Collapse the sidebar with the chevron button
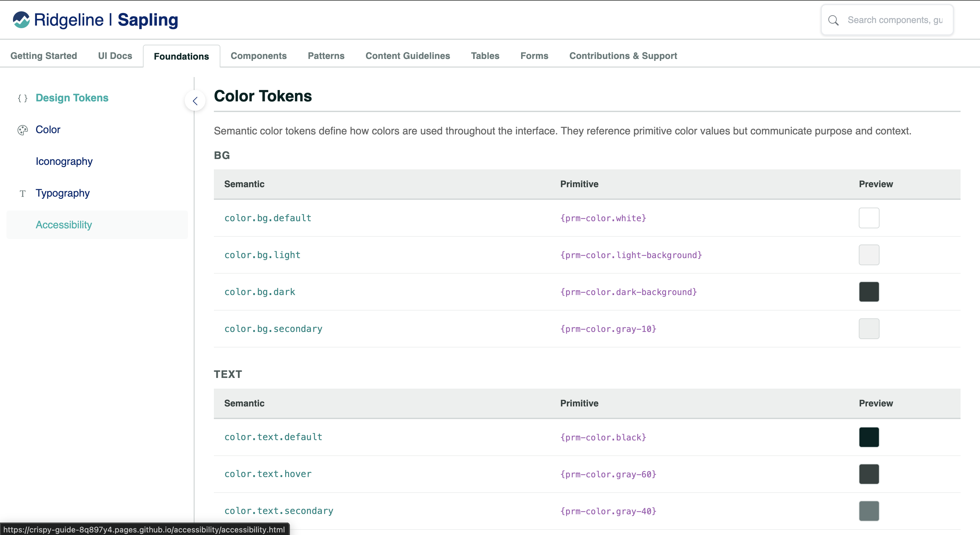 pos(195,101)
